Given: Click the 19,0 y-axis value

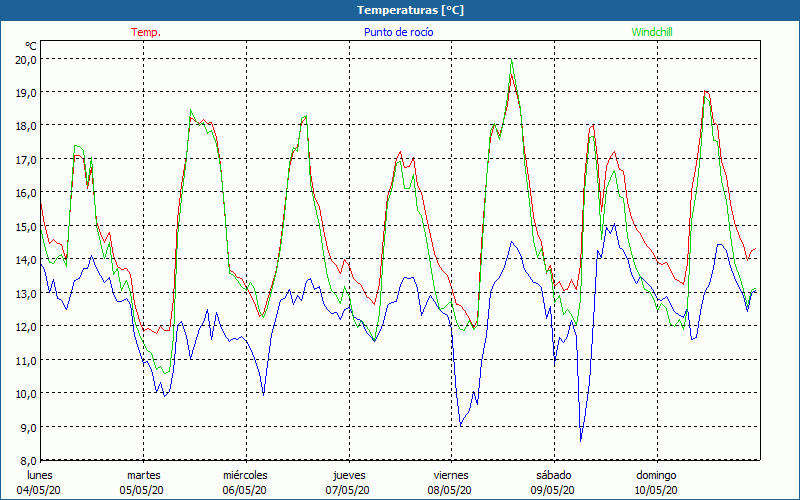Looking at the screenshot, I should coord(27,93).
